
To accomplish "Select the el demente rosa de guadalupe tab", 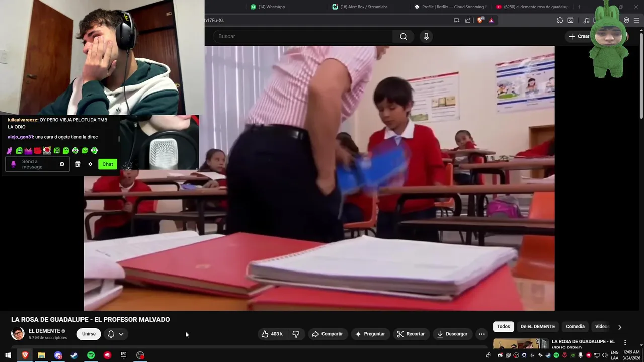I will [532, 7].
